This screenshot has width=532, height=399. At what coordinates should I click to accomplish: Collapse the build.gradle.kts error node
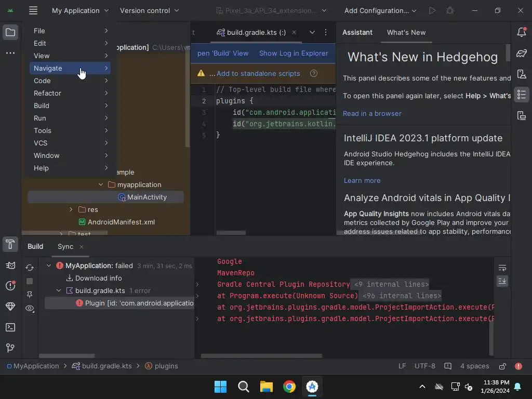click(59, 290)
